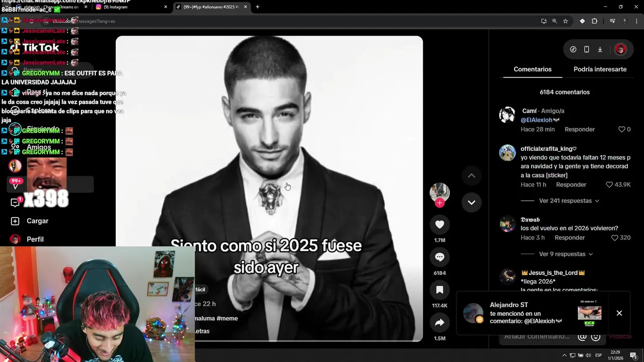This screenshot has height=362, width=644.
Task: Click the ESP language indicator
Action: (598, 355)
